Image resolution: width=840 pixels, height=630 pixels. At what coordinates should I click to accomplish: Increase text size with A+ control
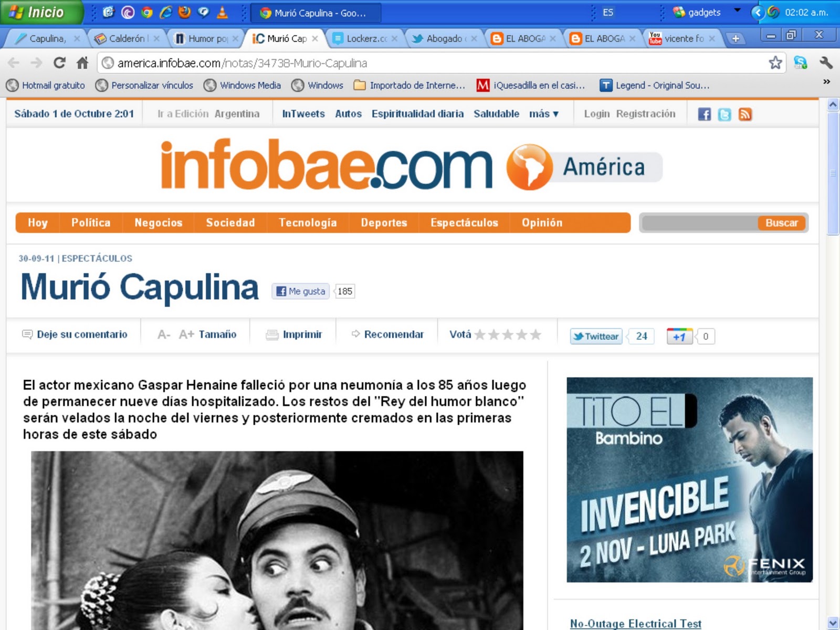[186, 334]
